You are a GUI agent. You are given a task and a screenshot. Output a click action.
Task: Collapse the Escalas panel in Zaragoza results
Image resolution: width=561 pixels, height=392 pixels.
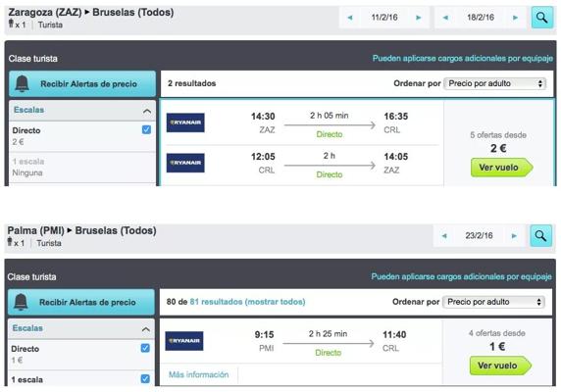[147, 111]
